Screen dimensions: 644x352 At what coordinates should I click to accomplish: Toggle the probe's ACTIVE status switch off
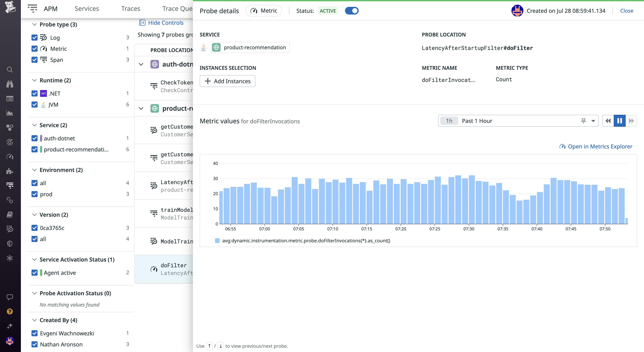352,10
